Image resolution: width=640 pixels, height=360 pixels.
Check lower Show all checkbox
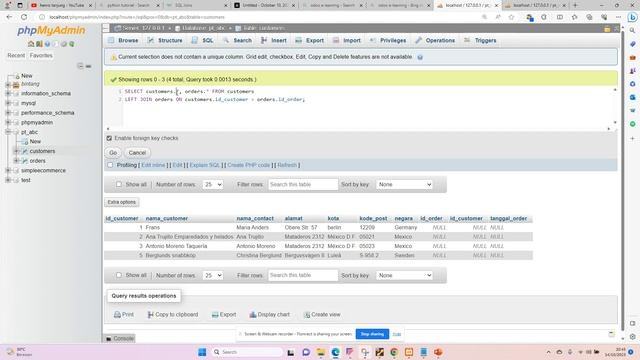coord(119,276)
